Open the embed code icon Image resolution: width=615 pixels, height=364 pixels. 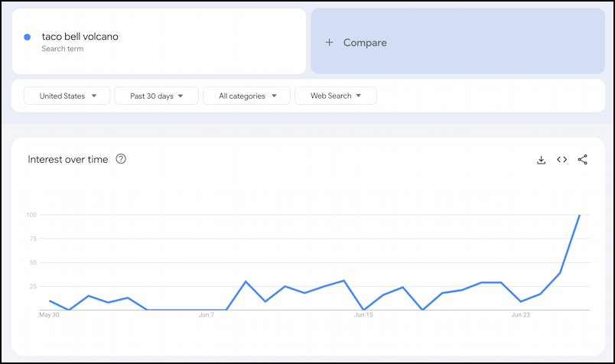tap(561, 159)
